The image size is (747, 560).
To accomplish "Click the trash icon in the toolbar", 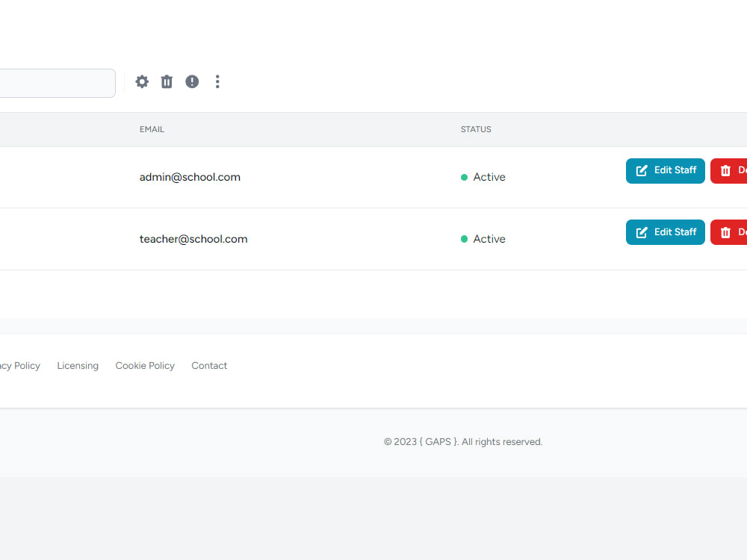I will coord(167,81).
